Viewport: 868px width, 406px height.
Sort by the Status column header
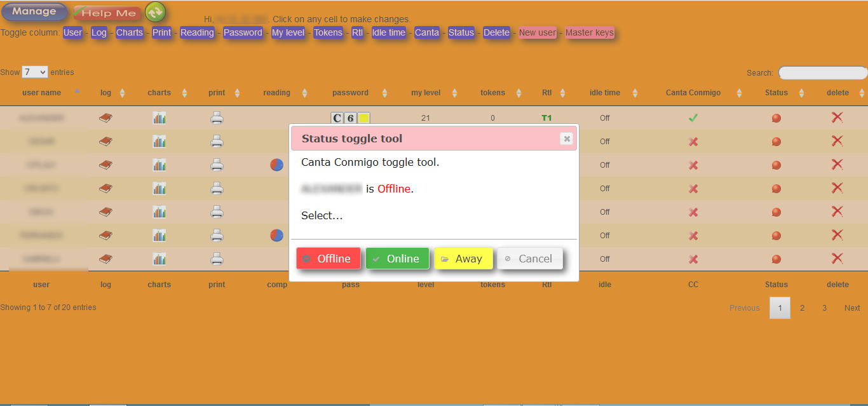(776, 93)
